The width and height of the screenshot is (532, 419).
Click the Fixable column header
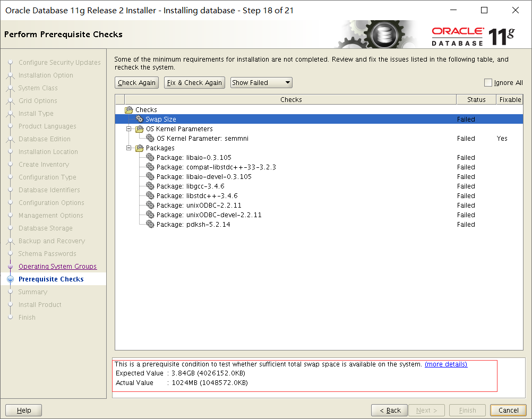click(510, 99)
